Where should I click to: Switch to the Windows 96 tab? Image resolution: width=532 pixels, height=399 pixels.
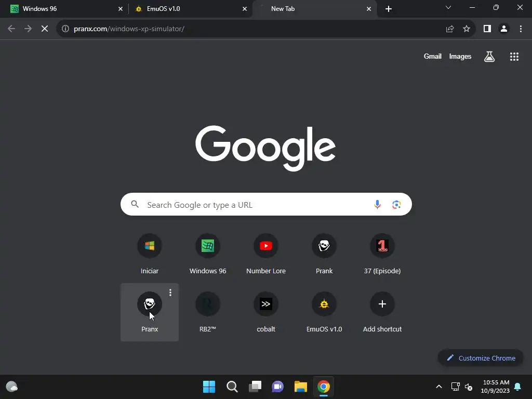click(64, 9)
